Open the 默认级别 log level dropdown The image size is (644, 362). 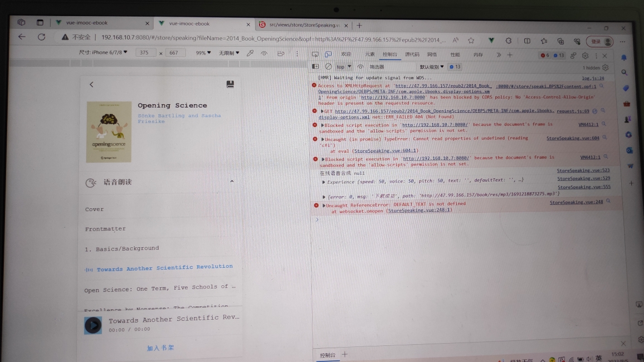431,67
